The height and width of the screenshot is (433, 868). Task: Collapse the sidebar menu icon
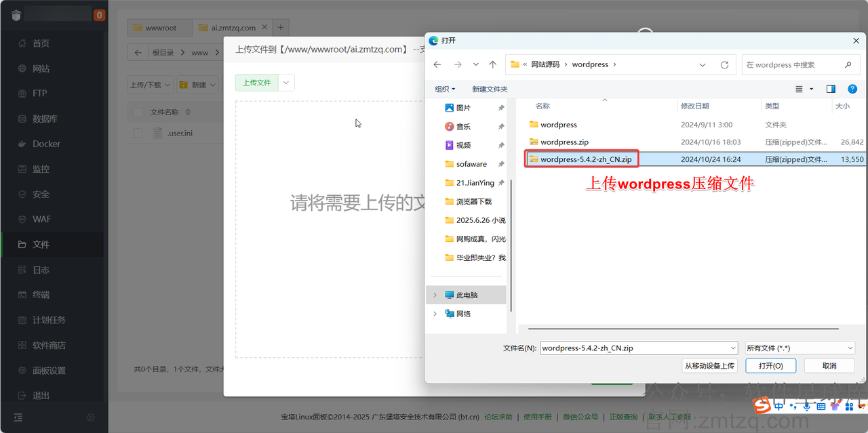pyautogui.click(x=18, y=417)
